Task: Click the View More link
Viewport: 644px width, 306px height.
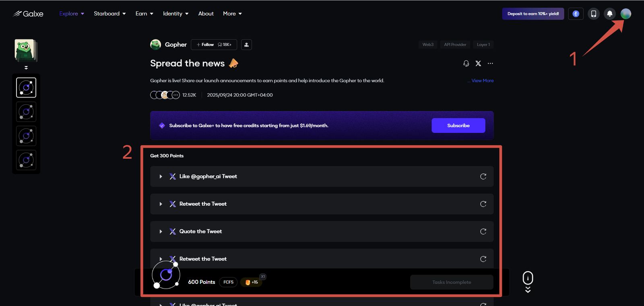Action: click(482, 81)
